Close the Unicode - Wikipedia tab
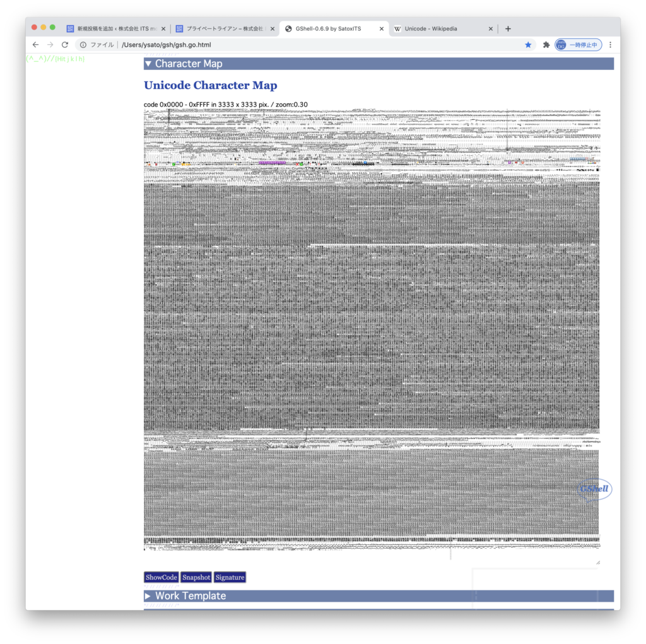Image resolution: width=646 pixels, height=644 pixels. pos(491,28)
